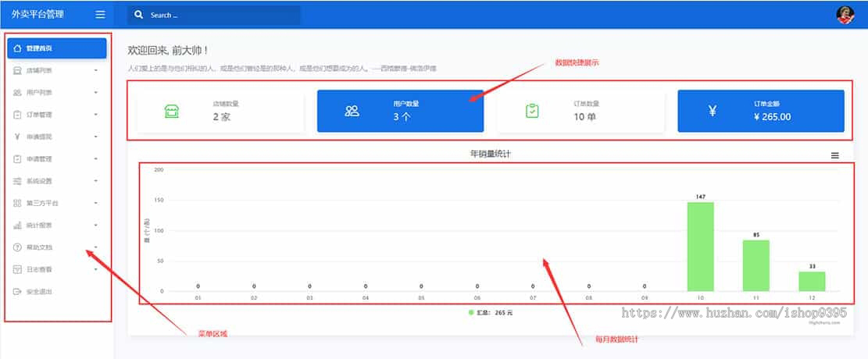The image size is (868, 359).
Task: Click the white yen icon on 订单金额 card
Action: click(x=713, y=111)
